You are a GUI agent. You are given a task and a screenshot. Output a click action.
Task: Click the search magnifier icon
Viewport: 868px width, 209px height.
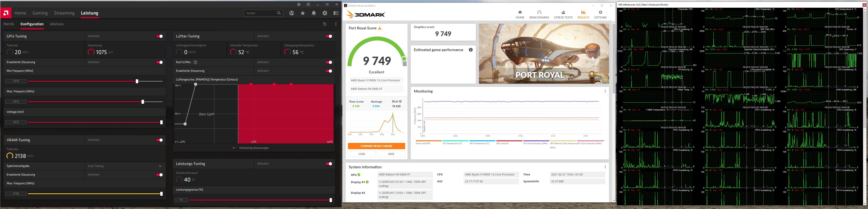(279, 13)
